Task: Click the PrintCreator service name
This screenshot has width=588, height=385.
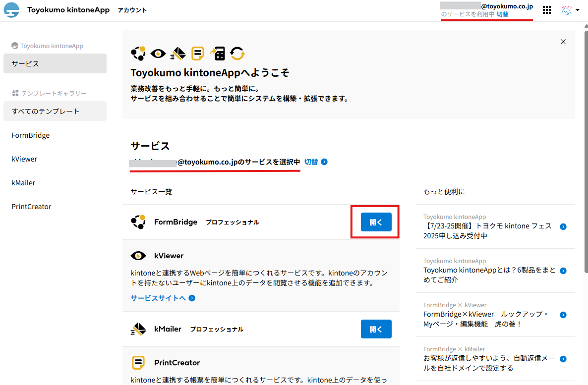Action: tap(177, 363)
